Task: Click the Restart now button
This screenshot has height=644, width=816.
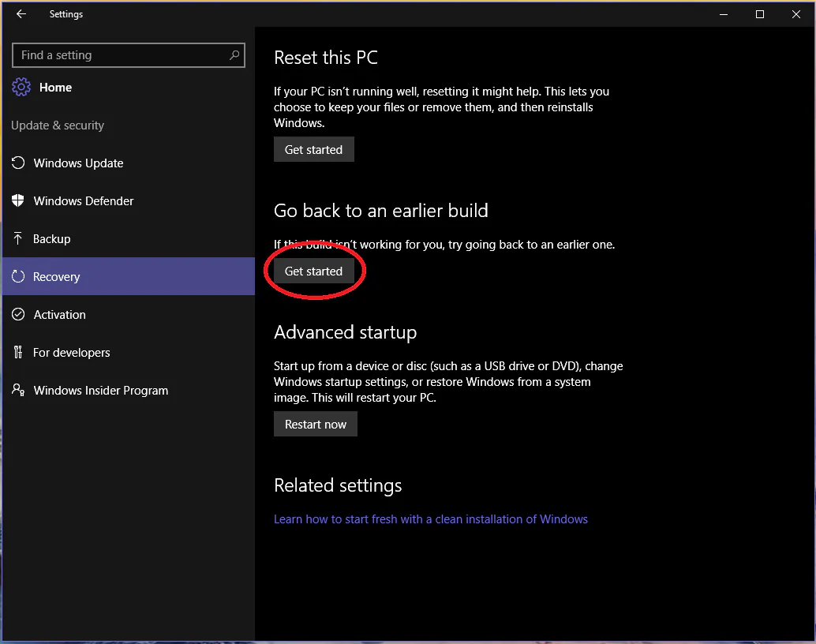Action: 316,425
